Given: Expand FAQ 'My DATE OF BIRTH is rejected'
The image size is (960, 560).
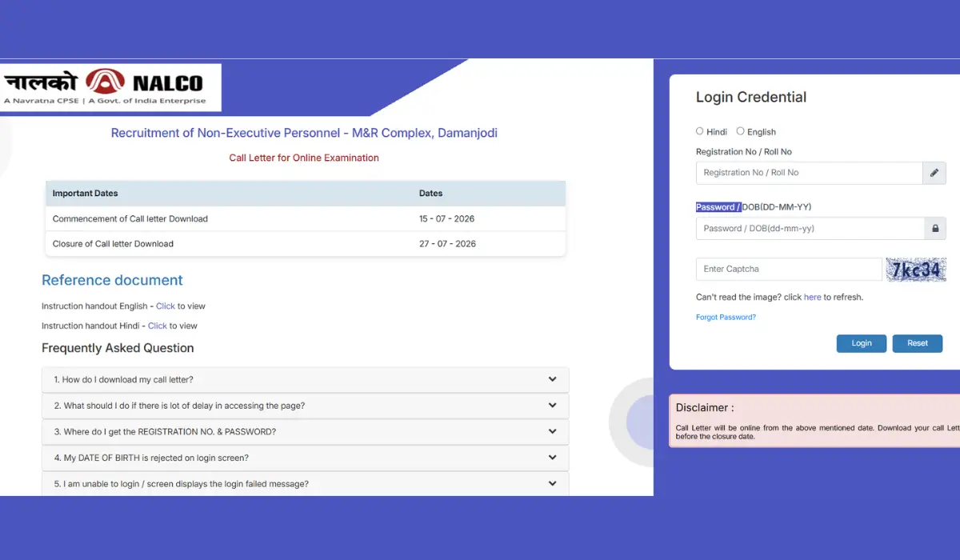Looking at the screenshot, I should coord(306,458).
